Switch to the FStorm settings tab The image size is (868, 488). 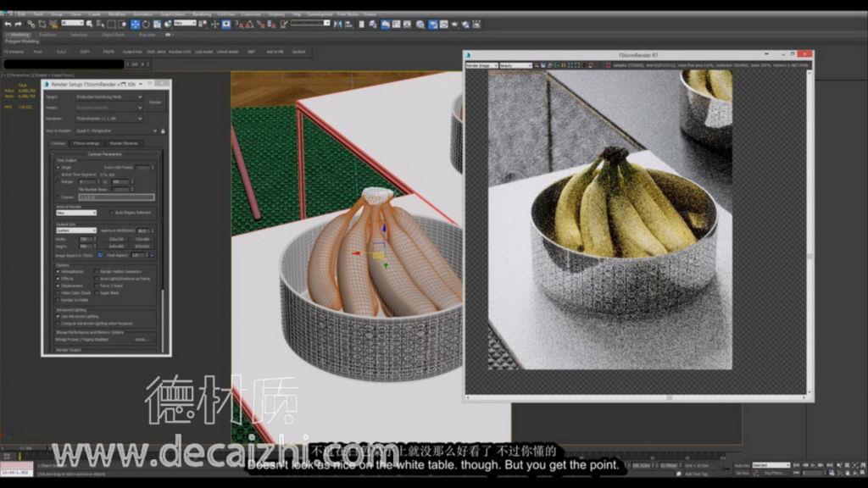[x=86, y=143]
